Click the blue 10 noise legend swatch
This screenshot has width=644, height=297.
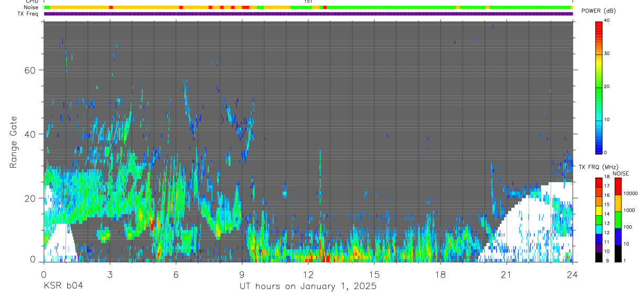click(x=618, y=236)
